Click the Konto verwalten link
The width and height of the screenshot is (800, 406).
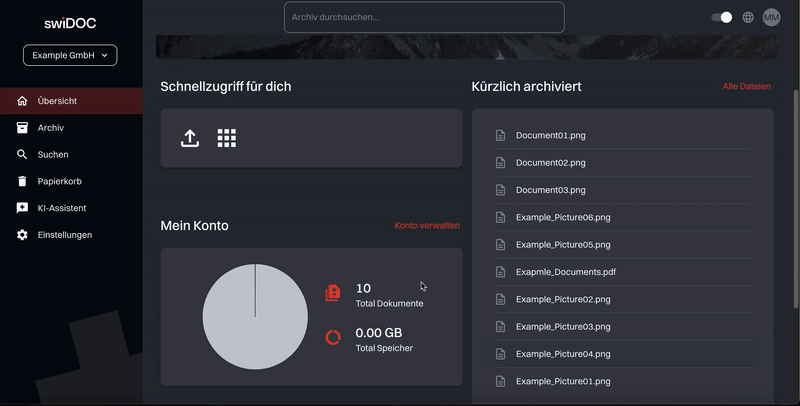[x=427, y=226]
